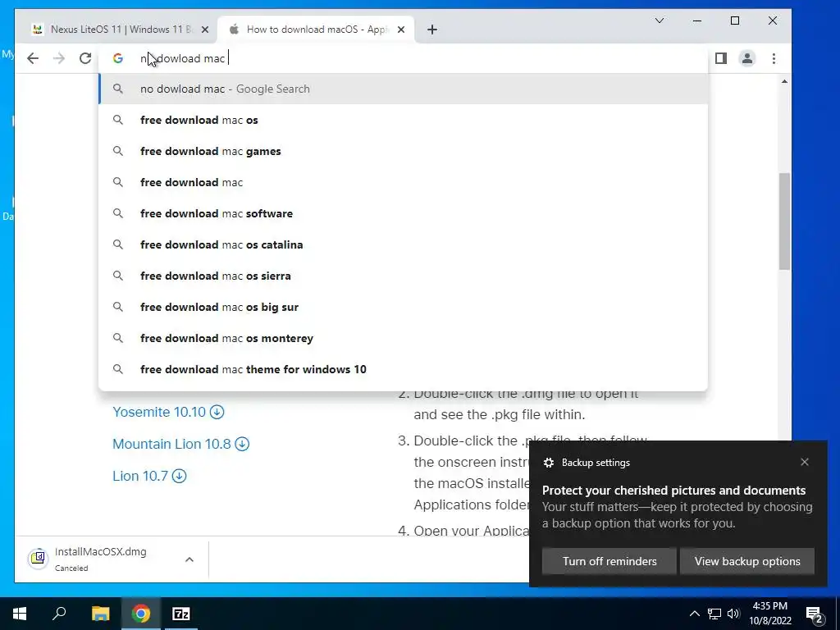This screenshot has height=630, width=840.
Task: Reload the current page
Action: click(x=85, y=58)
